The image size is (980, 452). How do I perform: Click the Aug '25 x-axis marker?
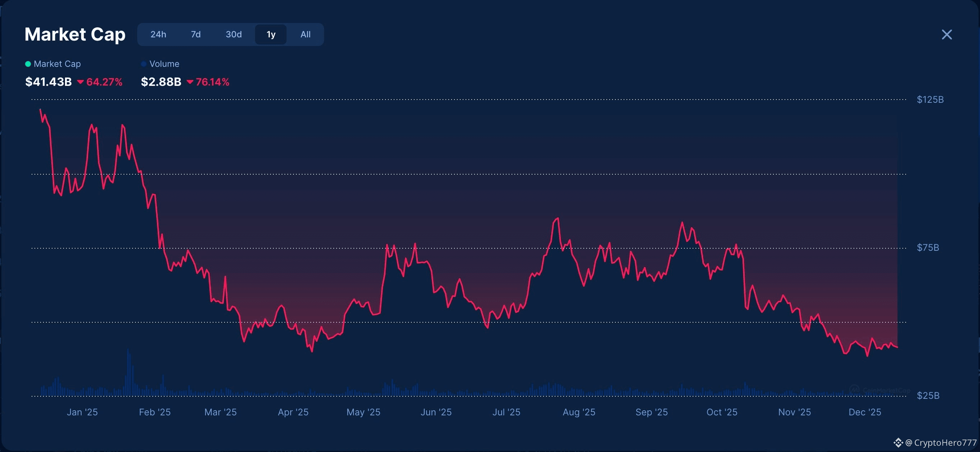click(579, 412)
